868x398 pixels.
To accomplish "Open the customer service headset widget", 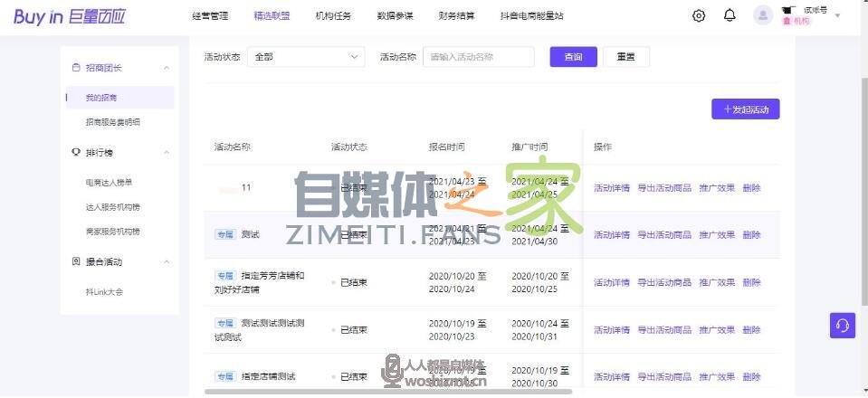I will tap(843, 325).
